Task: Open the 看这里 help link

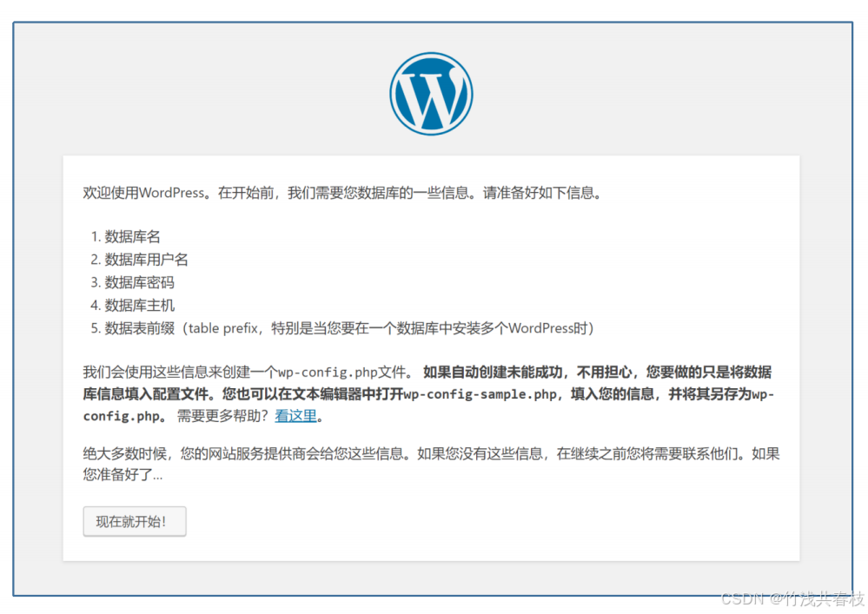Action: click(x=295, y=415)
